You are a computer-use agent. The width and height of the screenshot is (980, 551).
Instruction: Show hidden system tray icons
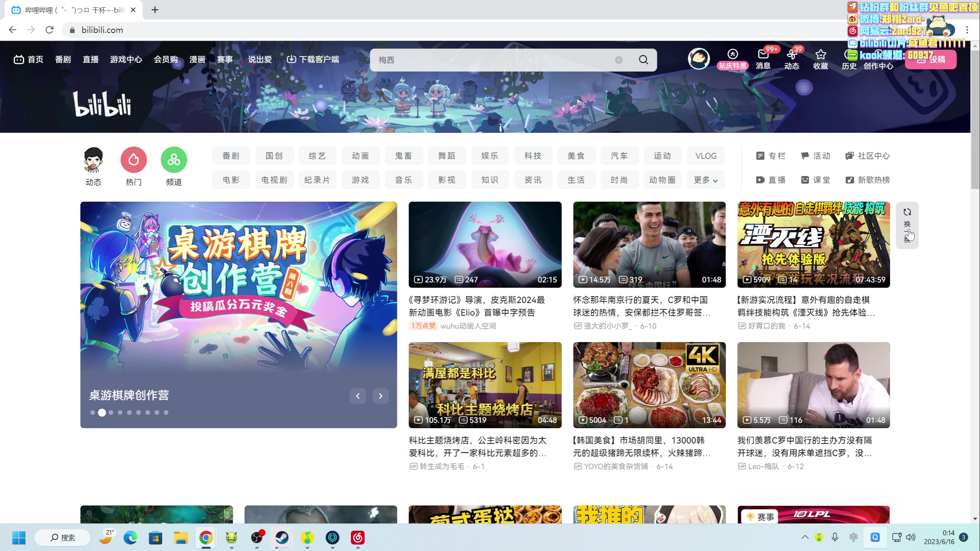[805, 537]
